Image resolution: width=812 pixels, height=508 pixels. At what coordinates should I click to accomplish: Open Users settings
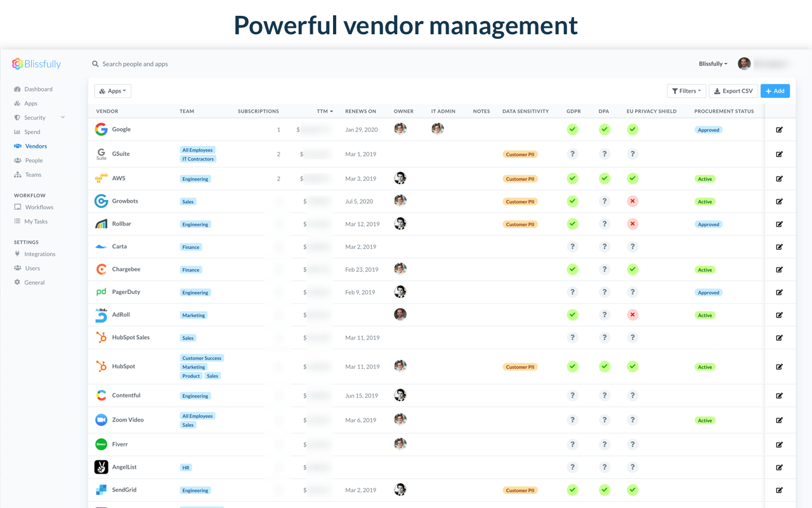pyautogui.click(x=27, y=268)
